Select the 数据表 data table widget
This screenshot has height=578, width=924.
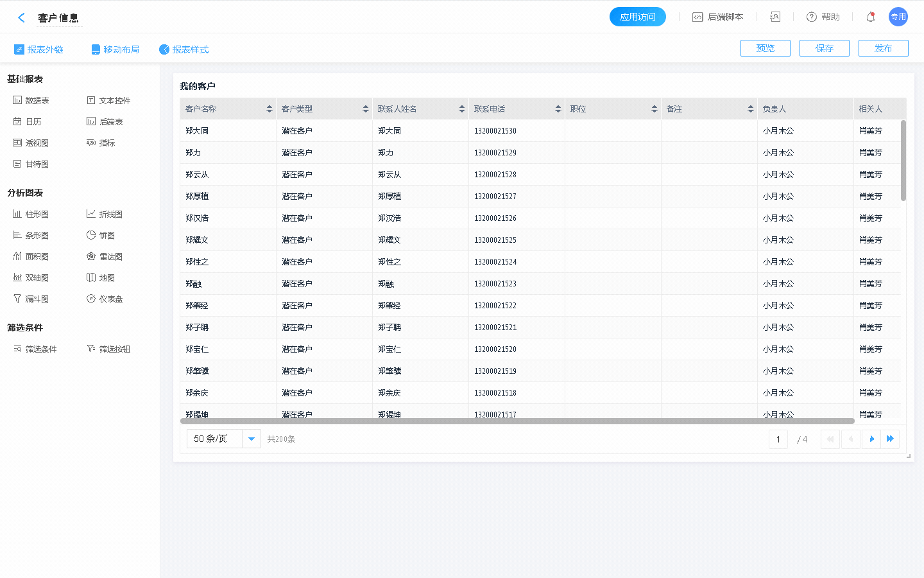point(31,100)
